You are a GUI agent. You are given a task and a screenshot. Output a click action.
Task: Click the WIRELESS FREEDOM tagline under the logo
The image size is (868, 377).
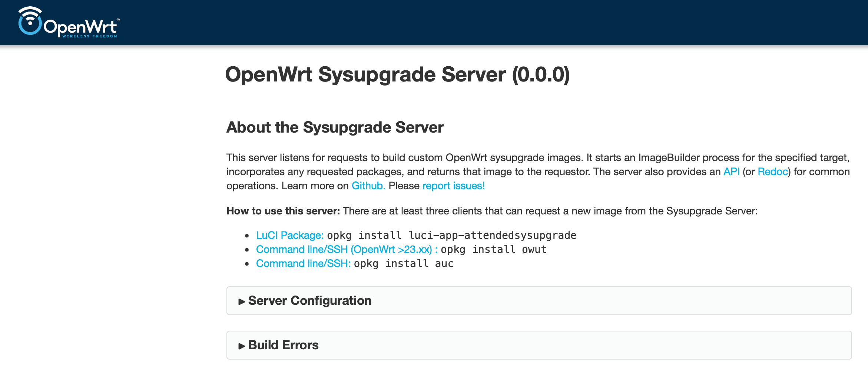pyautogui.click(x=90, y=36)
